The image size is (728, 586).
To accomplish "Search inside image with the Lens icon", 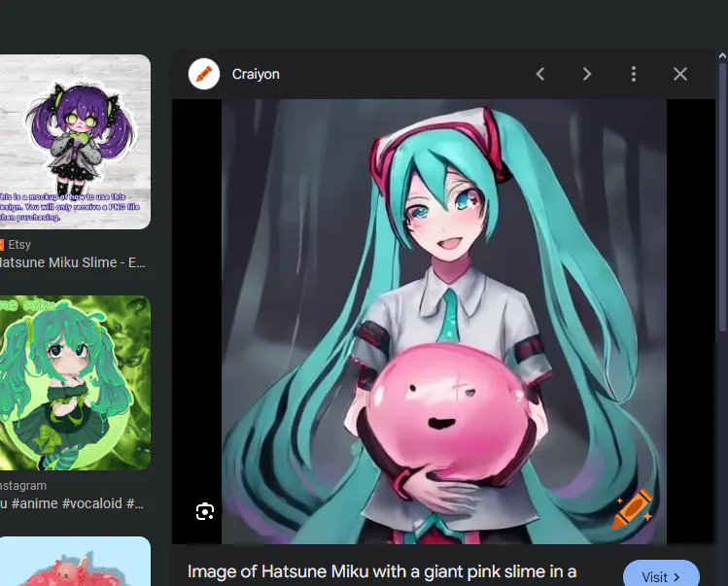I will 205,512.
